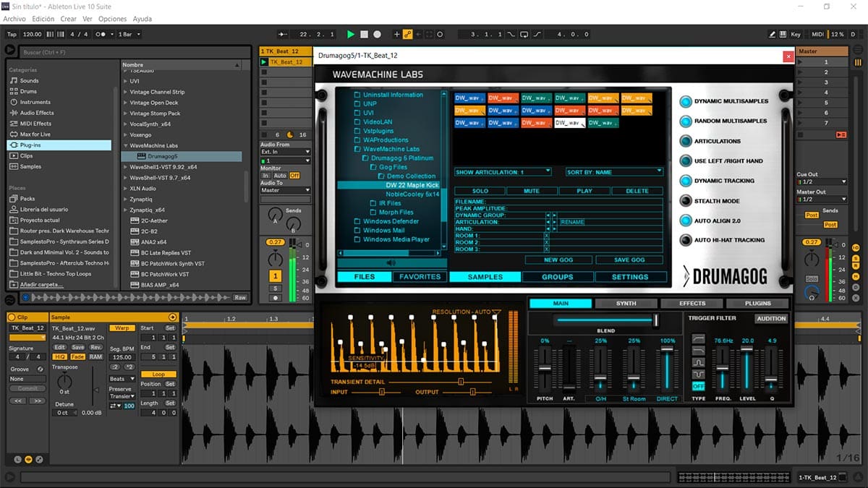Select the Instruments browser category
This screenshot has width=868, height=488.
coord(35,102)
